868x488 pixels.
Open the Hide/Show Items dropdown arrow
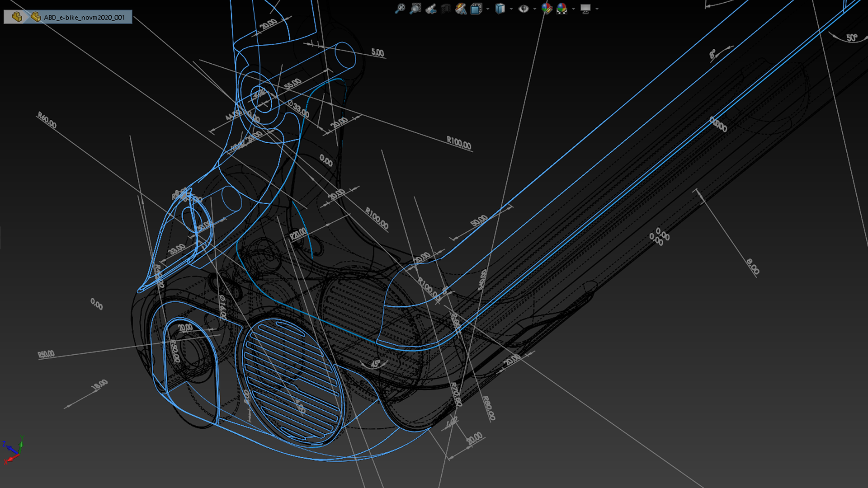tap(535, 9)
